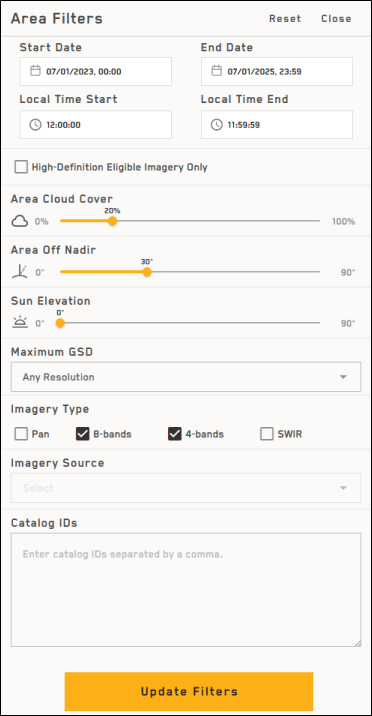This screenshot has width=372, height=716.
Task: Apply changes with Update Filters button
Action: [x=189, y=691]
